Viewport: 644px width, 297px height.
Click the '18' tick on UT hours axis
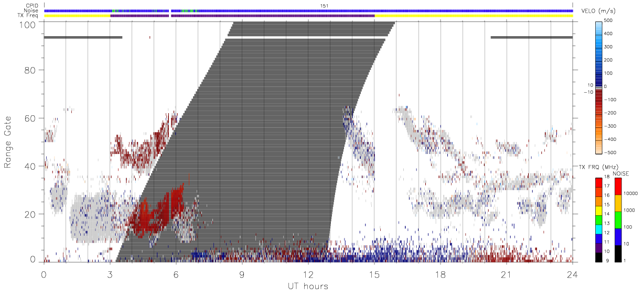tap(441, 274)
